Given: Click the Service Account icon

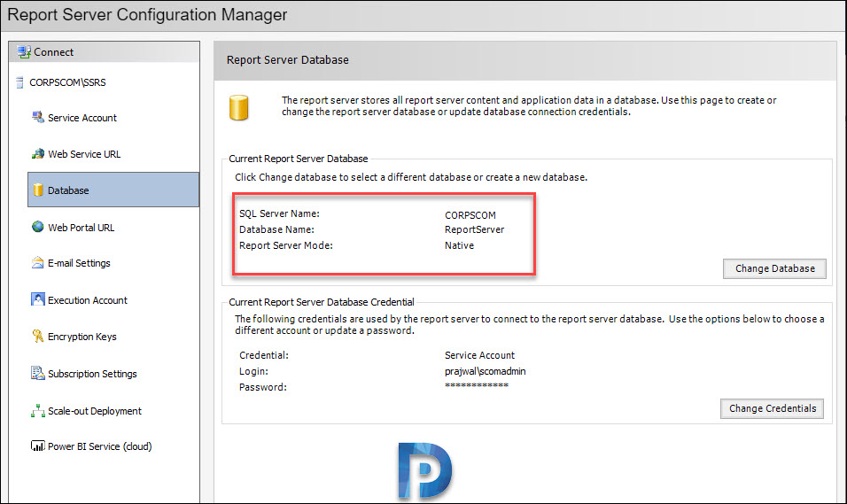Looking at the screenshot, I should tap(38, 117).
